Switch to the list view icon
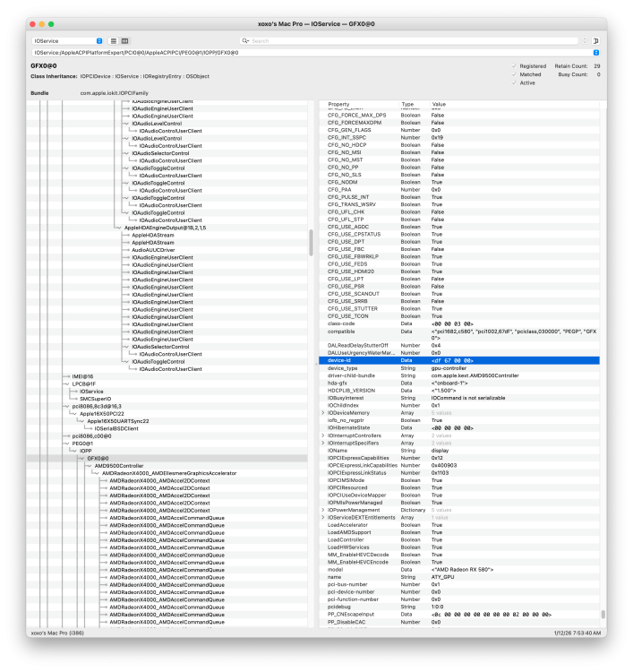This screenshot has height=672, width=633. (114, 41)
